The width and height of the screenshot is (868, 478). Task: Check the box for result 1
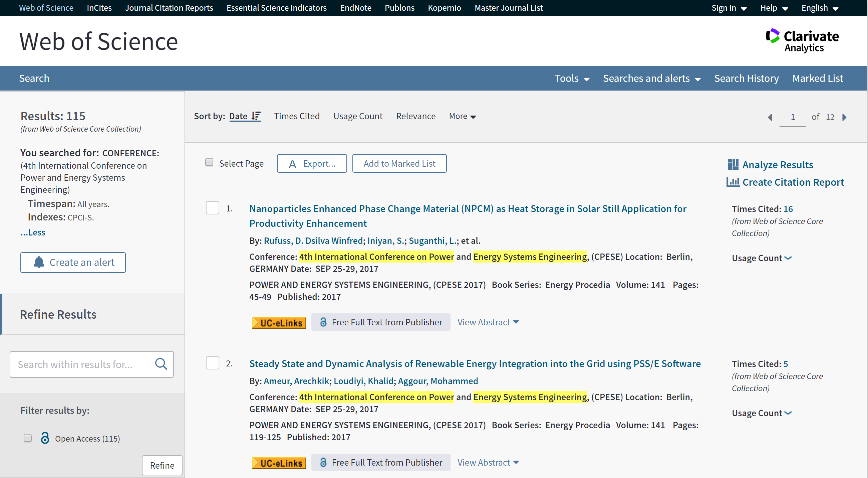coord(212,208)
